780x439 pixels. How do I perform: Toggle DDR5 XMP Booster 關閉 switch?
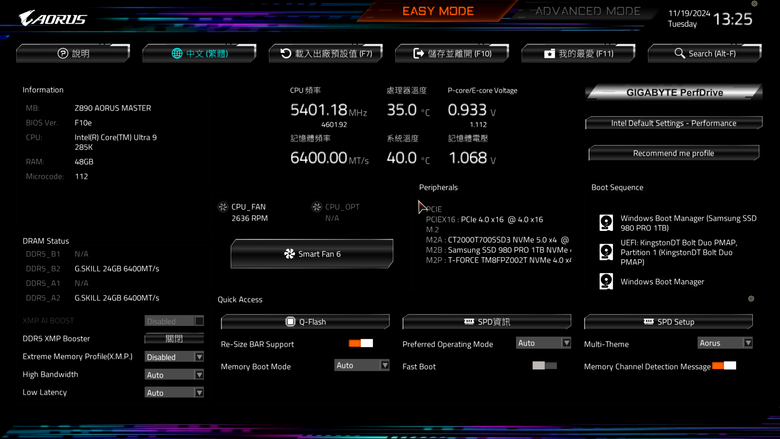[174, 339]
